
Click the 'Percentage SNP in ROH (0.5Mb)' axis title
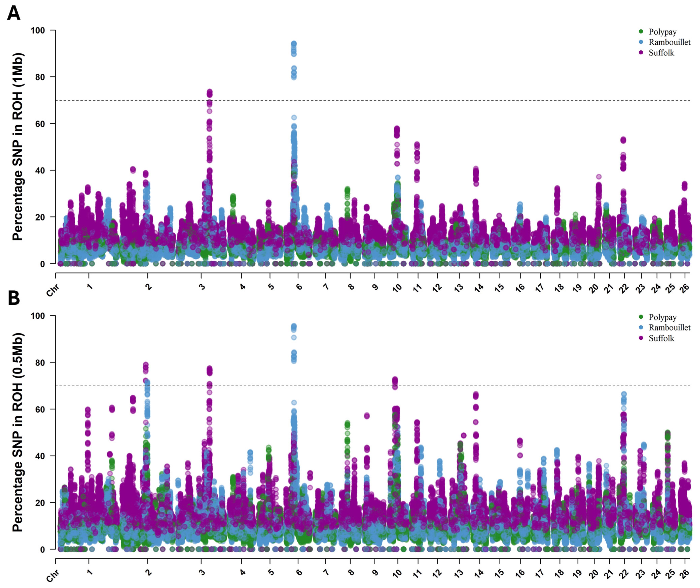coord(18,432)
